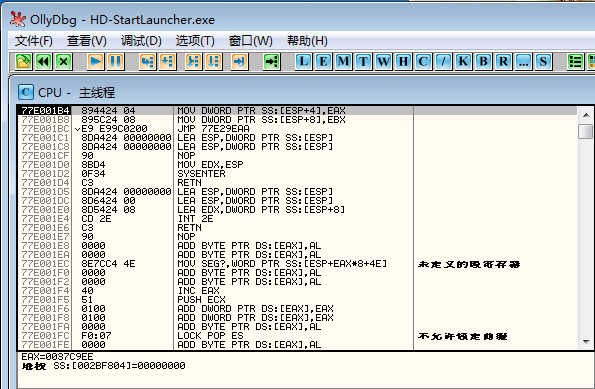Select address row 77E001B4
The width and height of the screenshot is (595, 389).
point(297,110)
